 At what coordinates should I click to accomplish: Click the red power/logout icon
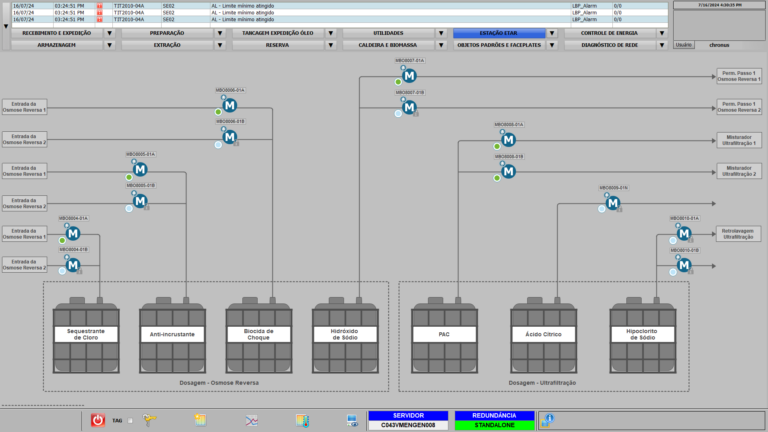[97, 420]
